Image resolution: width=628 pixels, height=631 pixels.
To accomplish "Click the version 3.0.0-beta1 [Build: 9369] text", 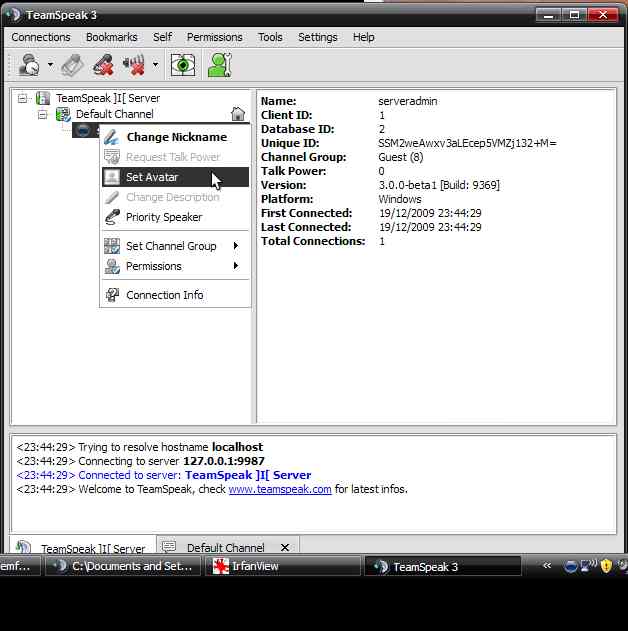I will coord(439,185).
